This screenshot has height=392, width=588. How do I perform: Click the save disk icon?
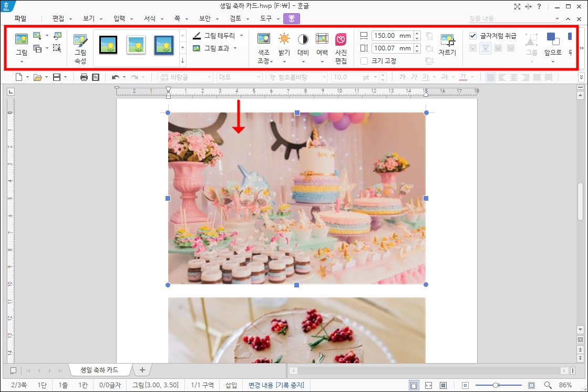click(x=57, y=77)
